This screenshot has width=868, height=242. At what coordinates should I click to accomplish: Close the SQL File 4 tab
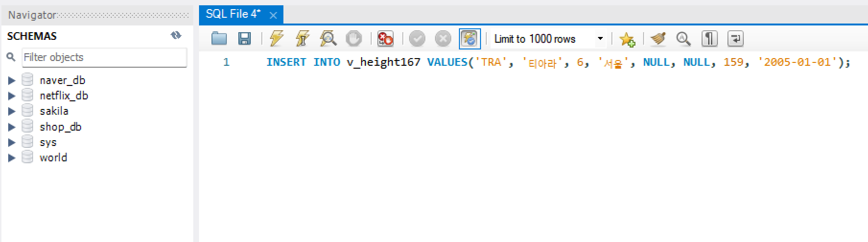(x=273, y=15)
